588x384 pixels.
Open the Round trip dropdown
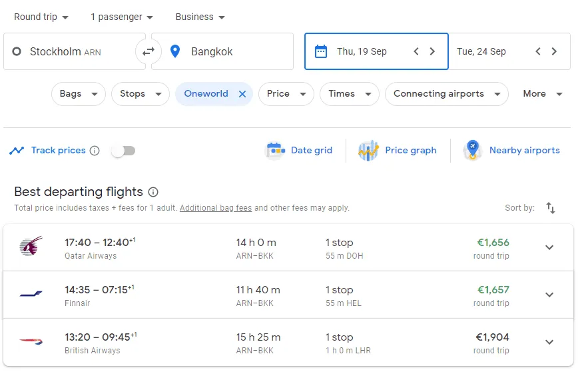click(41, 17)
